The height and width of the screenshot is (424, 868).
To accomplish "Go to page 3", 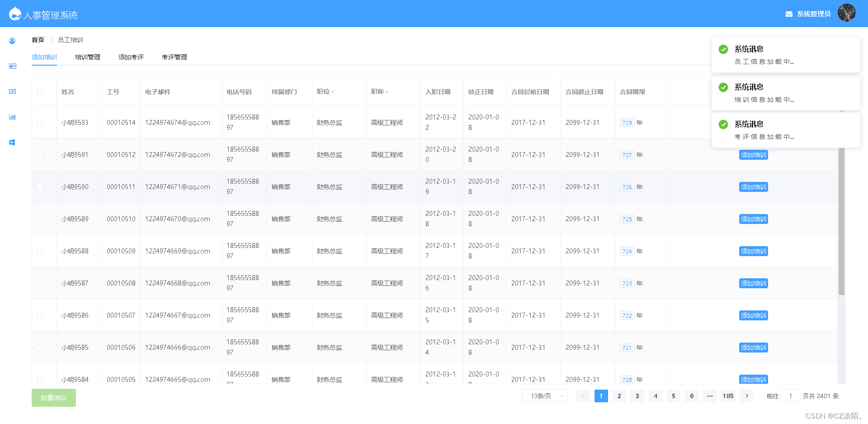I will (637, 396).
